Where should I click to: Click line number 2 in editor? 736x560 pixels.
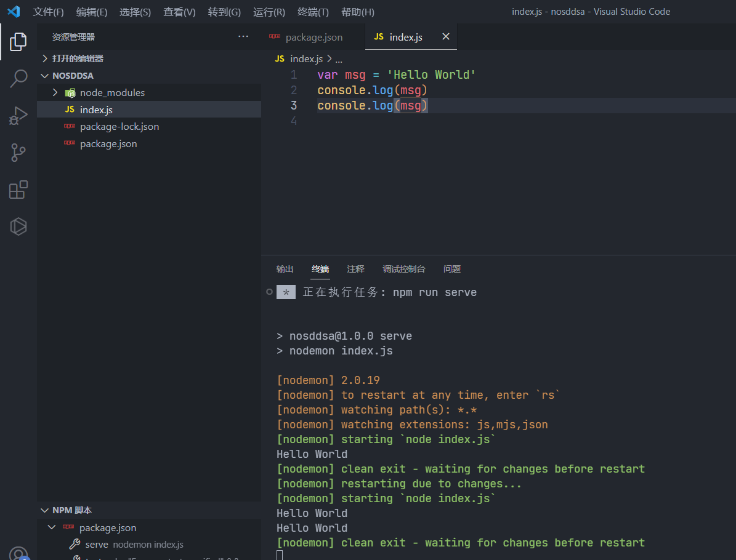pyautogui.click(x=294, y=90)
